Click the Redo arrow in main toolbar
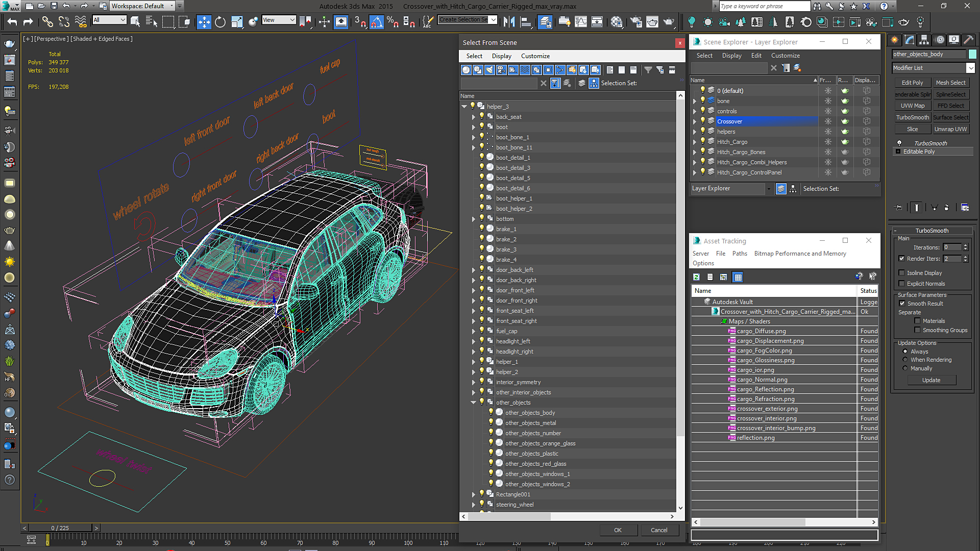This screenshot has height=551, width=980. coord(28,22)
